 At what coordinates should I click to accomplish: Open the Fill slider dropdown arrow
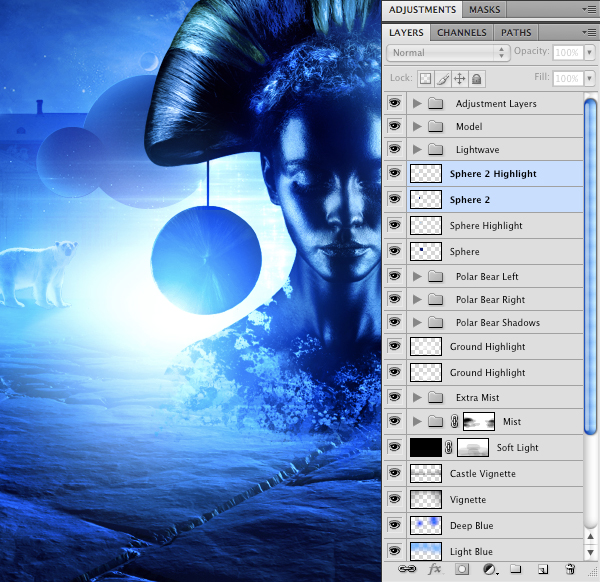pos(589,78)
